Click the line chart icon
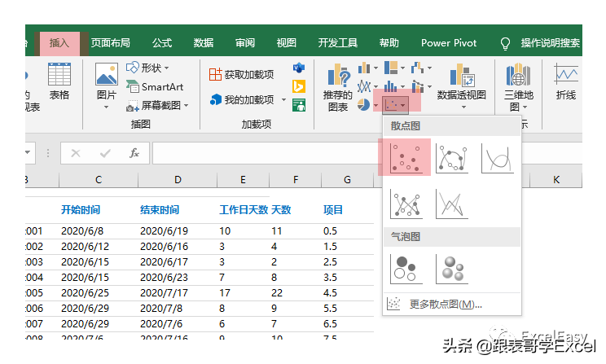Image resolution: width=606 pixels, height=364 pixels. (363, 86)
